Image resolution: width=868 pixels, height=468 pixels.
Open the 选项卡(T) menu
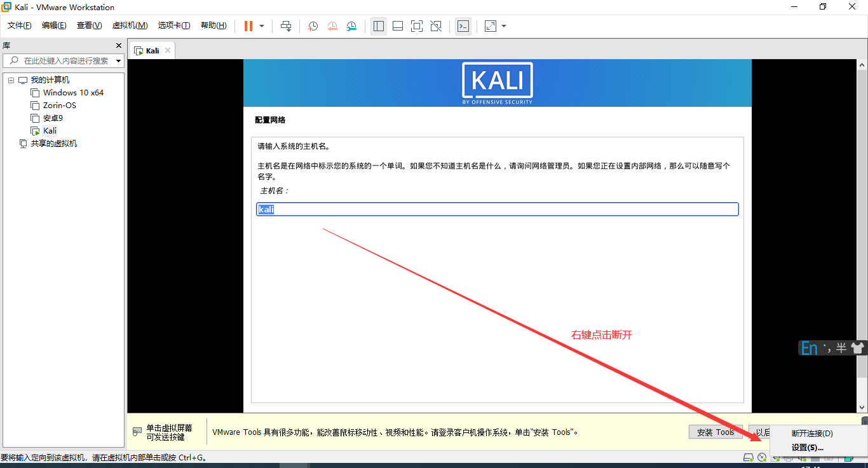pos(174,25)
